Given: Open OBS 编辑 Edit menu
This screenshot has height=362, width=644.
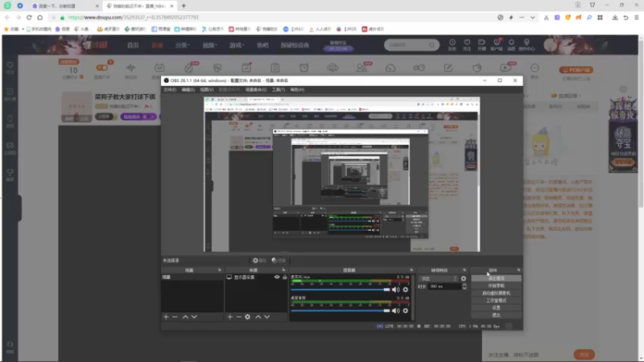Looking at the screenshot, I should point(188,89).
